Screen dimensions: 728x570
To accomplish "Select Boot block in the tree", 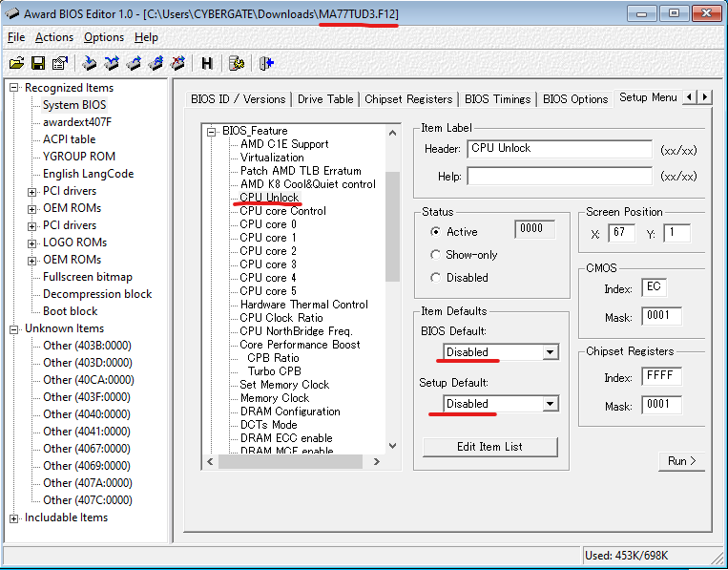I will point(70,311).
